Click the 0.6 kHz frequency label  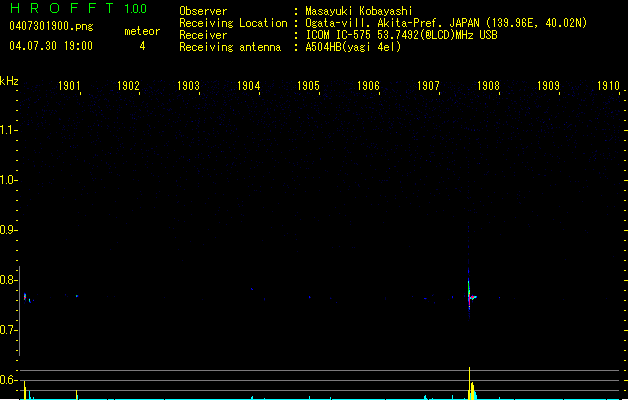7,380
